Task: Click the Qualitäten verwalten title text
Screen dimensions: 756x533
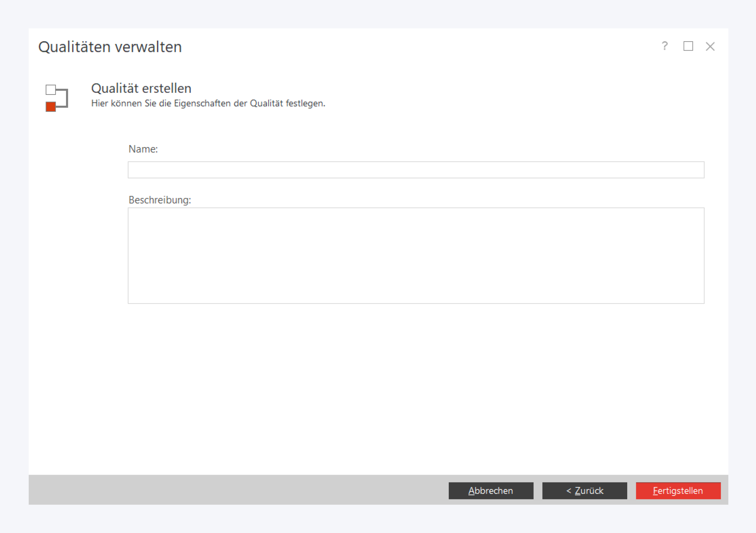Action: pyautogui.click(x=110, y=47)
